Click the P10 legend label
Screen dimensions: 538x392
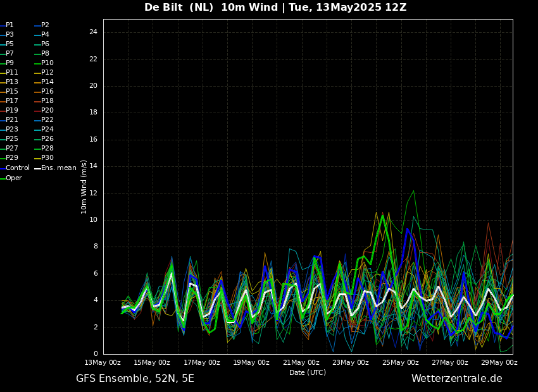coord(47,63)
